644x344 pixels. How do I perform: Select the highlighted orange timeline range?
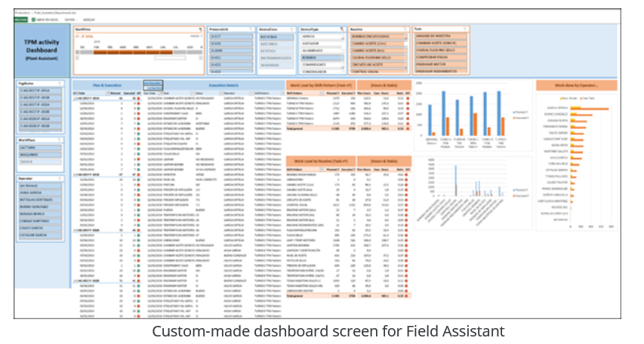(x=133, y=53)
